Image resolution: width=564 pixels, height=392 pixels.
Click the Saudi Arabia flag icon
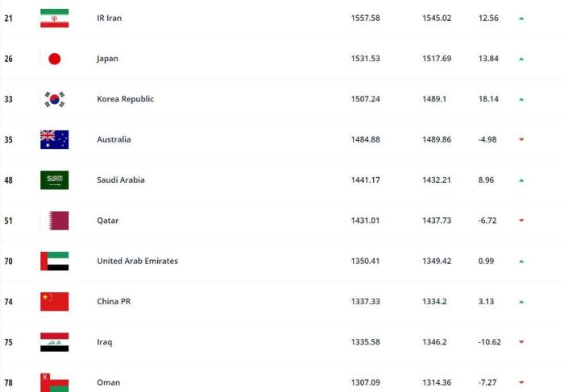(x=54, y=180)
